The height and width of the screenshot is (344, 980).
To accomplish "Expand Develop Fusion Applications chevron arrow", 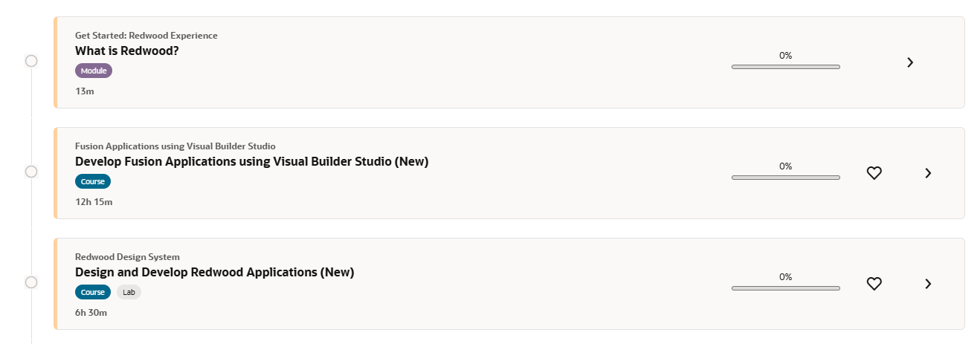I will coord(928,173).
